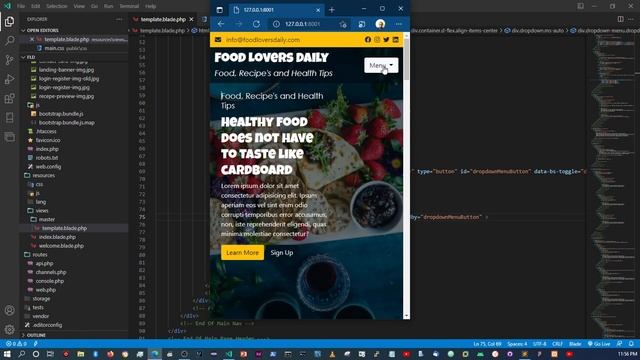Click the Blade language mode status entry
Screen dimensions: 640x360
[x=575, y=344]
